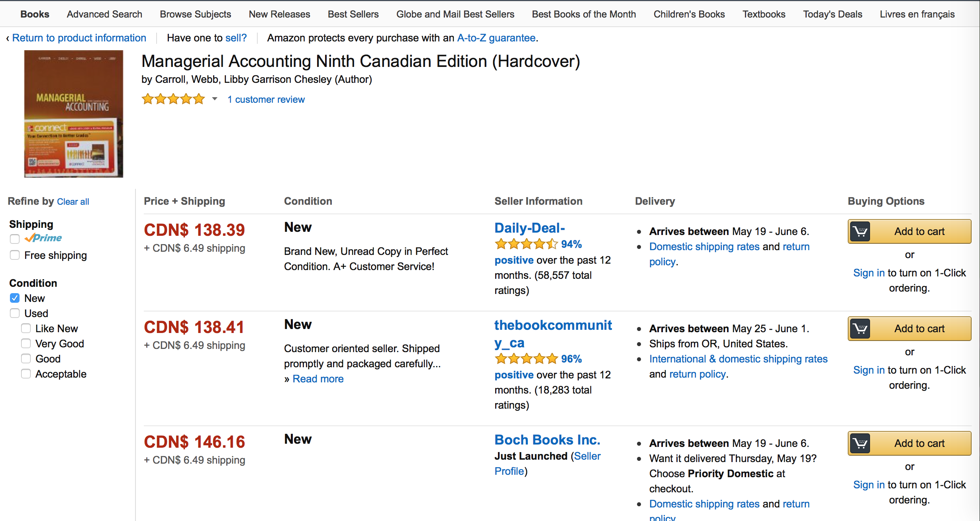The width and height of the screenshot is (980, 521).
Task: Click the thebookcommunity_ca seller star rating
Action: [526, 359]
